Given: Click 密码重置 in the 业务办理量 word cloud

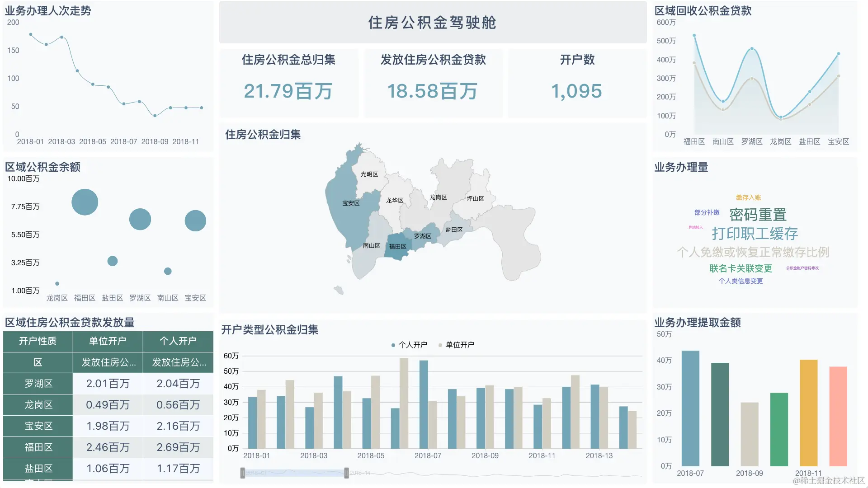Looking at the screenshot, I should click(758, 215).
